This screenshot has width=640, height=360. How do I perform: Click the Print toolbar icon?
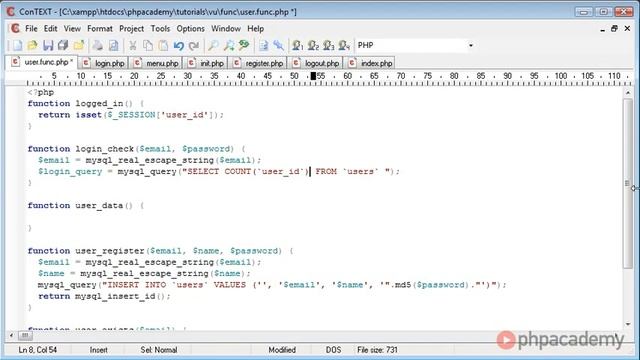pos(98,45)
